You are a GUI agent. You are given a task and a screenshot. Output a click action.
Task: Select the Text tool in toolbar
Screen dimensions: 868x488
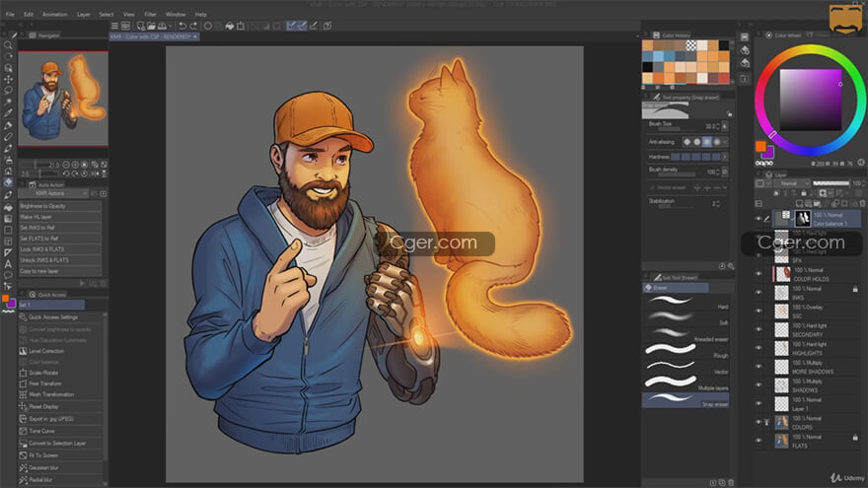(8, 263)
